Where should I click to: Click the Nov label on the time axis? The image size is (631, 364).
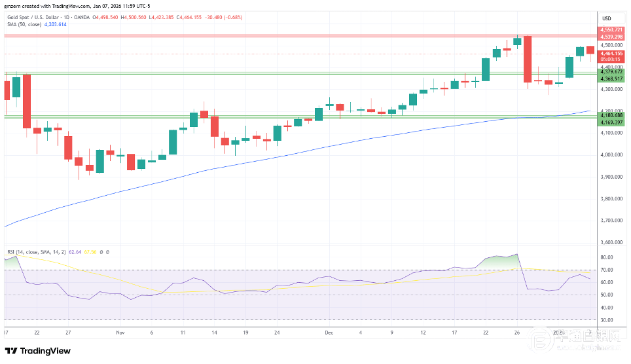pyautogui.click(x=120, y=333)
